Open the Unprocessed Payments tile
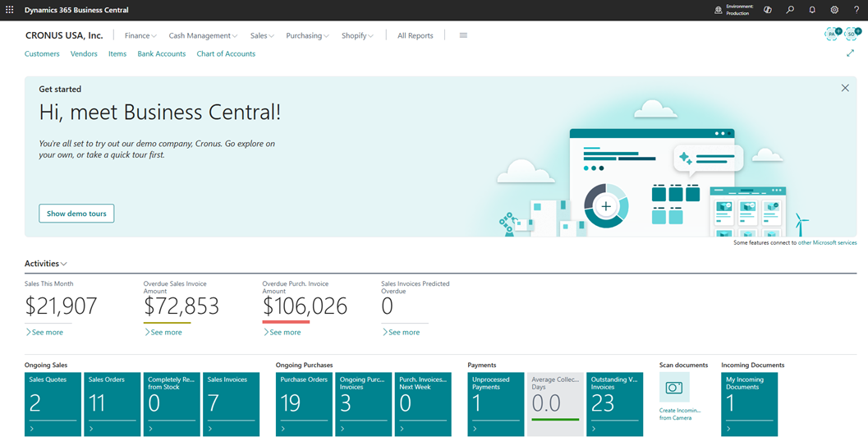This screenshot has height=437, width=868. click(x=496, y=404)
